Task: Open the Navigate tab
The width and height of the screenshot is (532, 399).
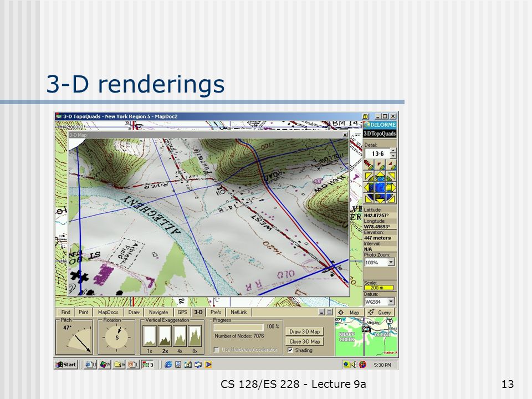Action: point(158,312)
